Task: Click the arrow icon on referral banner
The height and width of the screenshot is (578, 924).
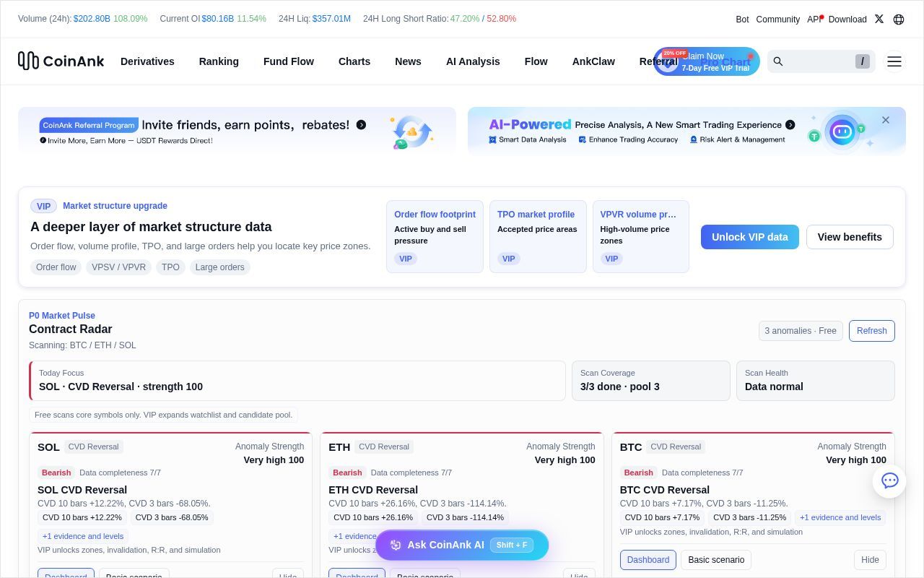Action: tap(361, 125)
